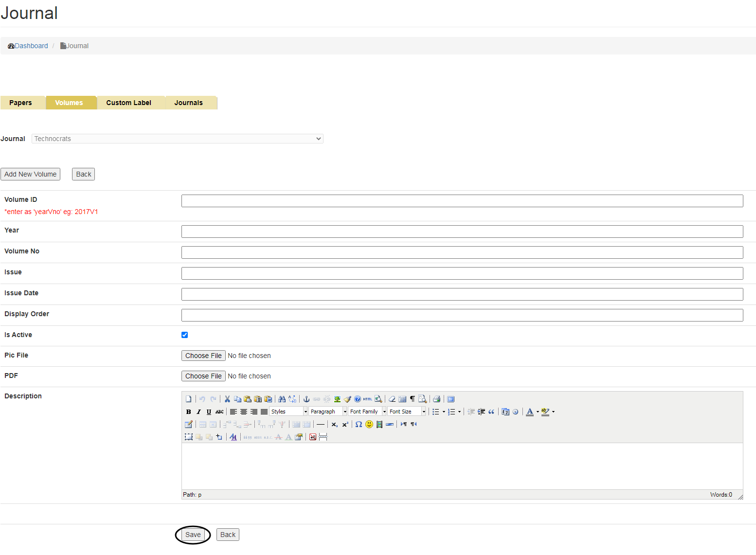Image resolution: width=756 pixels, height=555 pixels.
Task: Click the Volume ID input field
Action: (462, 201)
